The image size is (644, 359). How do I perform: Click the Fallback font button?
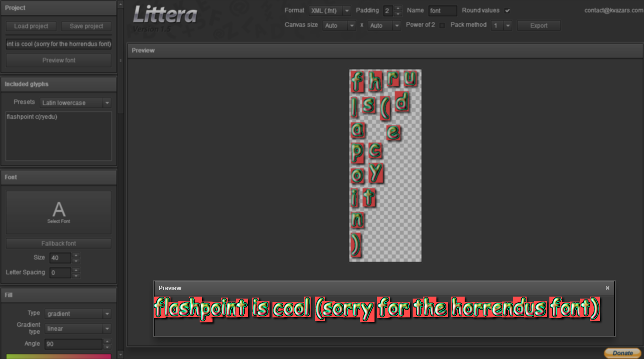coord(59,244)
